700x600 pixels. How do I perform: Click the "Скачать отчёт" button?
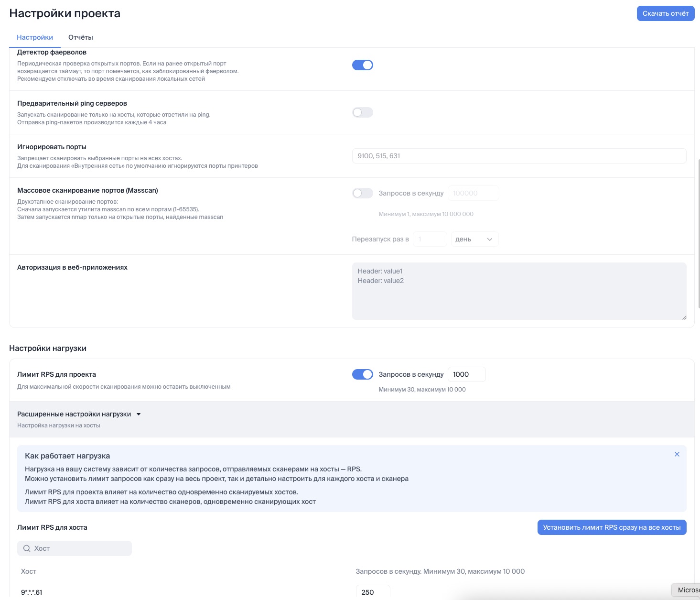pos(665,13)
